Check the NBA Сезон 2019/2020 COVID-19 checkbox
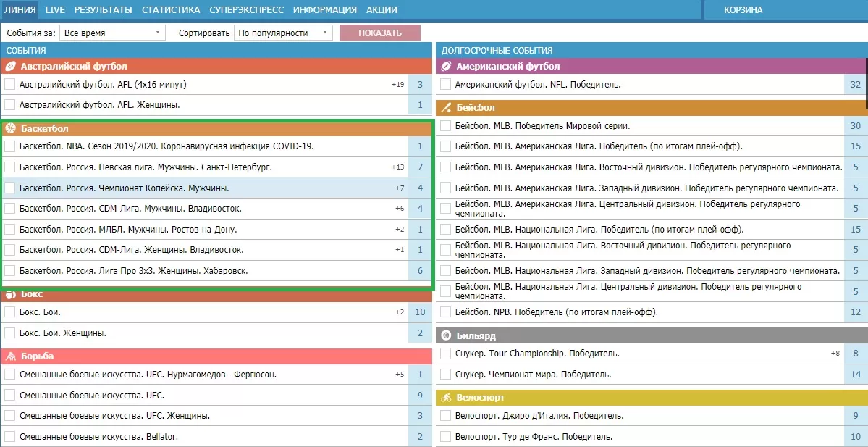Image resolution: width=868 pixels, height=447 pixels. click(10, 146)
